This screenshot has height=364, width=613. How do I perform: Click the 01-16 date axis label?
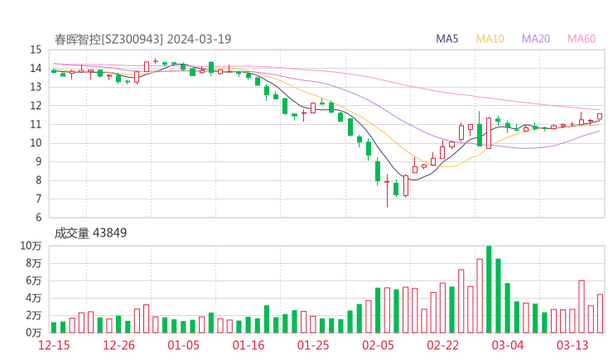(x=249, y=345)
